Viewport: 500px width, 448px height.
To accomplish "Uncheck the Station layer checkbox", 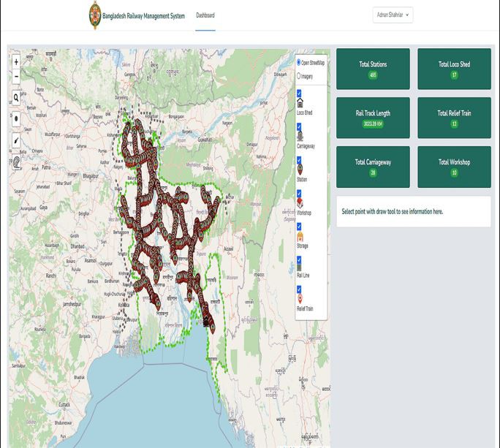I will coord(299,160).
